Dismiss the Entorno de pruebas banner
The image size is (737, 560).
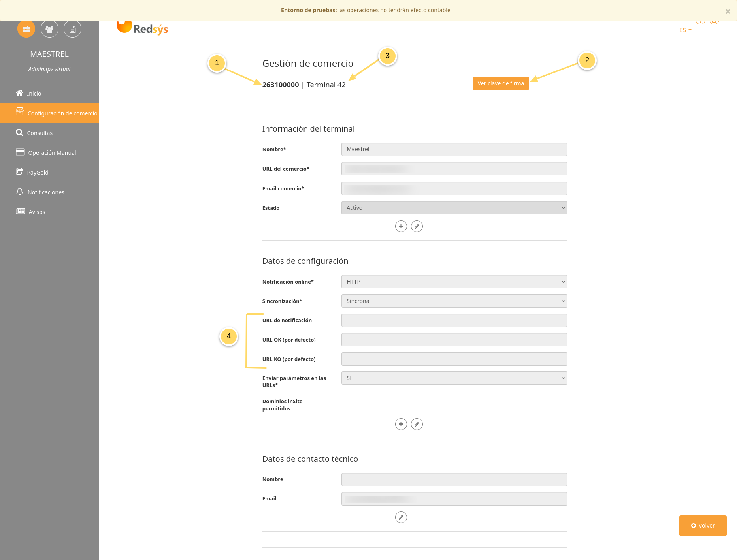coord(728,11)
